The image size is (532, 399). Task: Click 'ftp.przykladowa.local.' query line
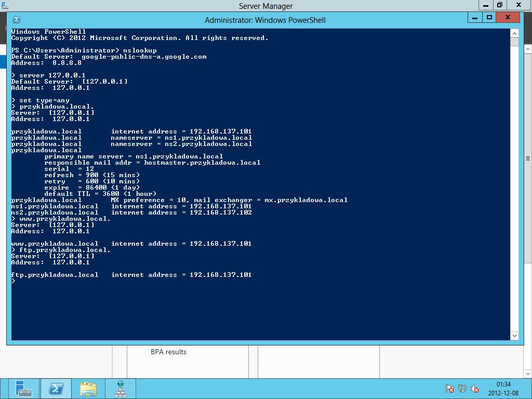coord(61,250)
